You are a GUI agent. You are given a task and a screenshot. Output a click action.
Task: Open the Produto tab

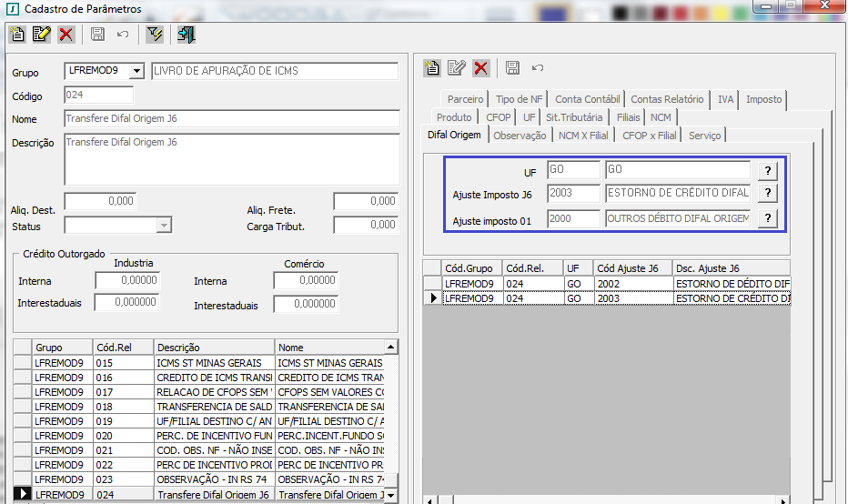pos(454,117)
